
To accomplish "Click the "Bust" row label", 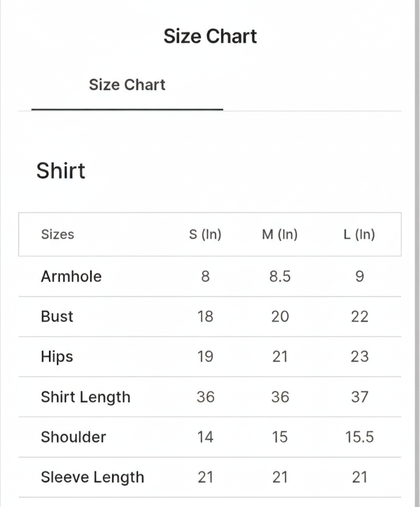I will click(x=57, y=316).
